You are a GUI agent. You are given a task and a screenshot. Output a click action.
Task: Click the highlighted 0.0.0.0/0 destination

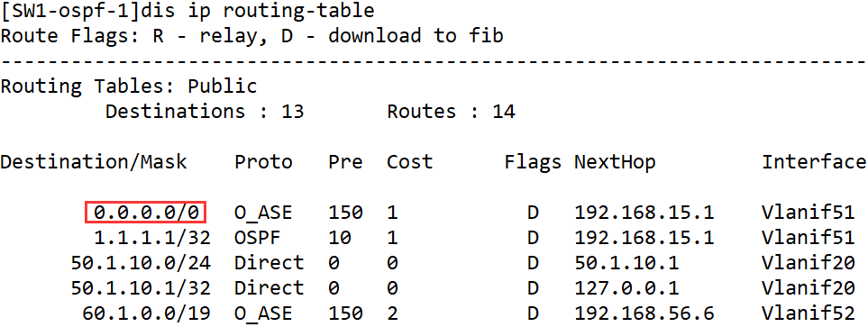(146, 212)
